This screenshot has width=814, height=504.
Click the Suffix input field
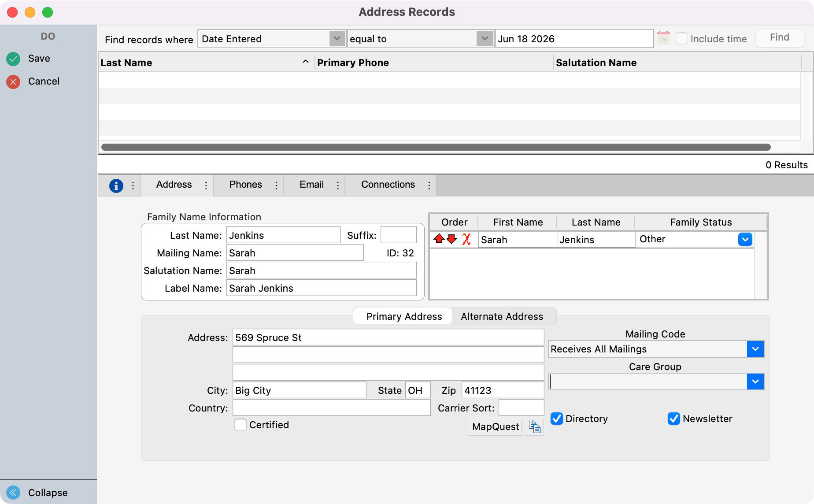point(399,235)
